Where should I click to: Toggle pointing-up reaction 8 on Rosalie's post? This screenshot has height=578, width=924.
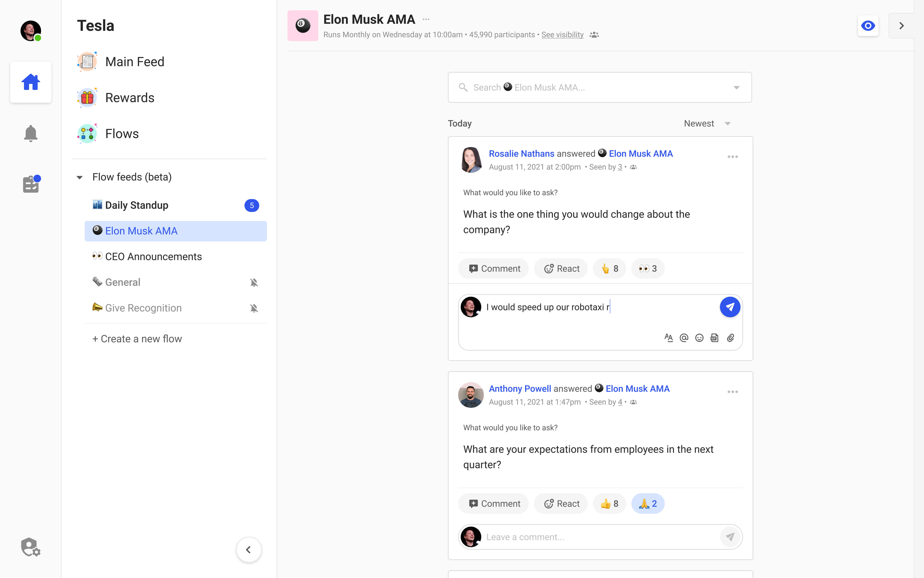609,269
